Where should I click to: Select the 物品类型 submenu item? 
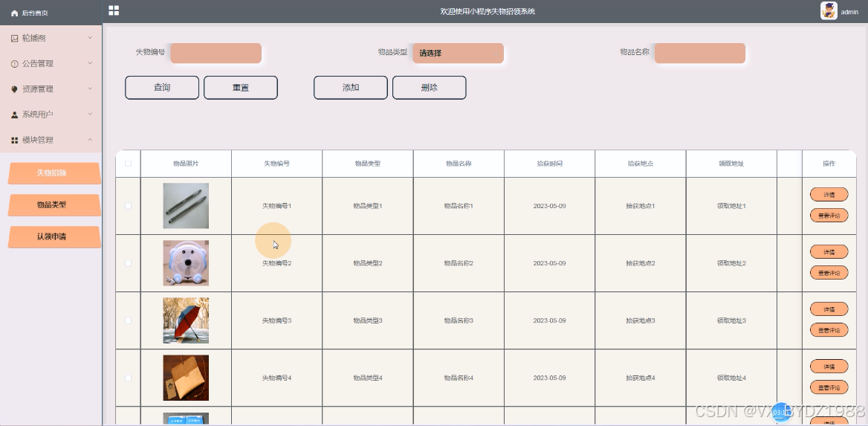click(54, 205)
